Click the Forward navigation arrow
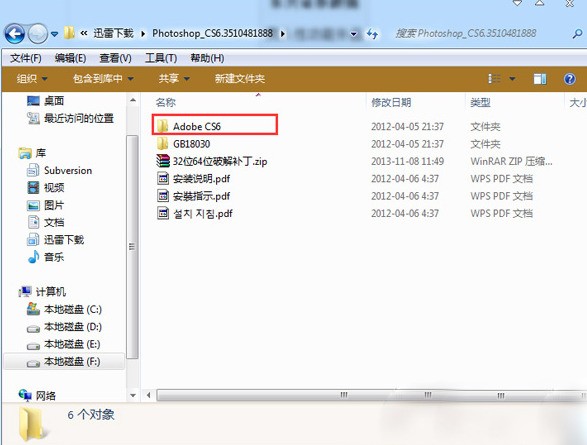Image resolution: width=587 pixels, height=445 pixels. [38, 34]
